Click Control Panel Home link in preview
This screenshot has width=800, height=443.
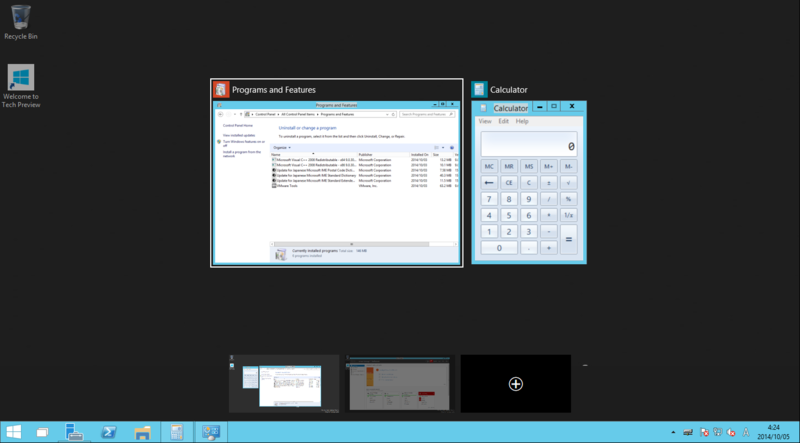(x=238, y=126)
